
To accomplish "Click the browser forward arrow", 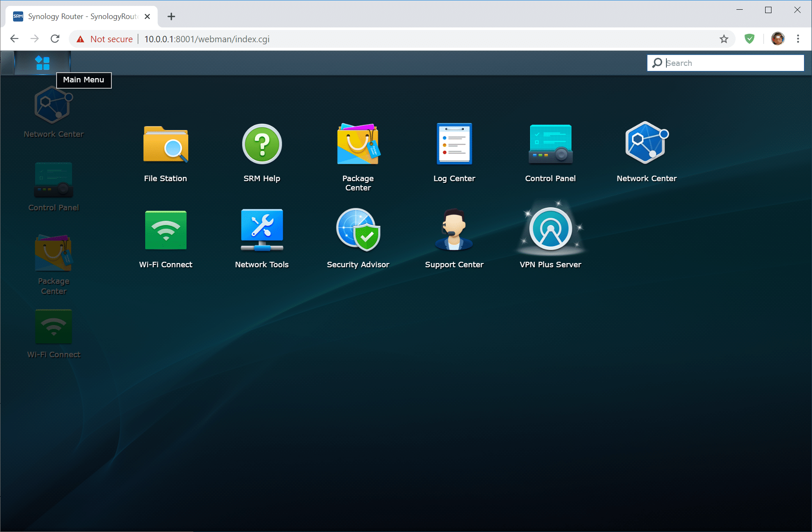I will coord(35,39).
